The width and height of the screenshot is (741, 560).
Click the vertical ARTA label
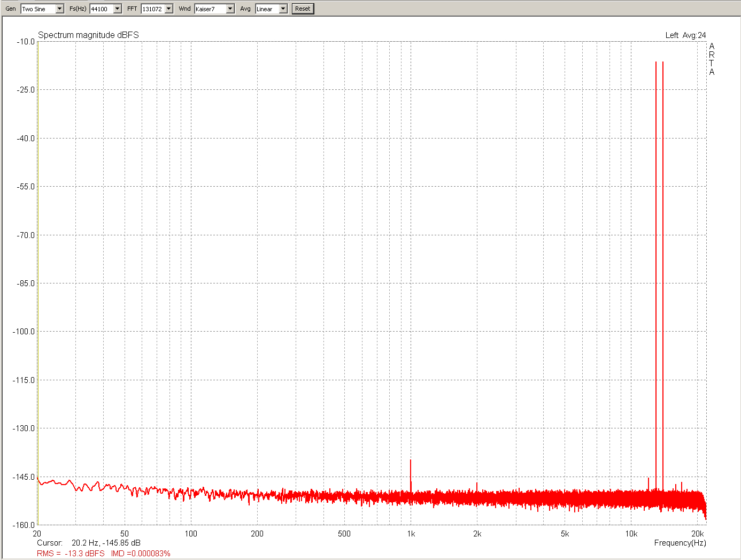[712, 59]
